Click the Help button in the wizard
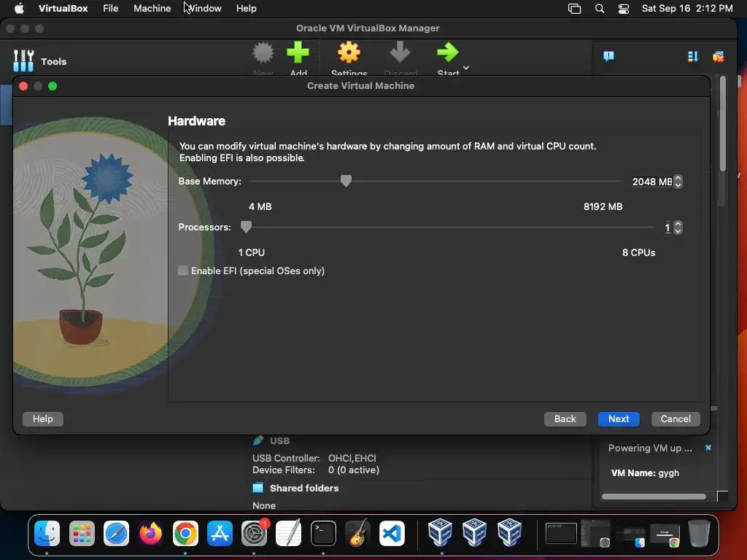The width and height of the screenshot is (747, 560). 43,419
